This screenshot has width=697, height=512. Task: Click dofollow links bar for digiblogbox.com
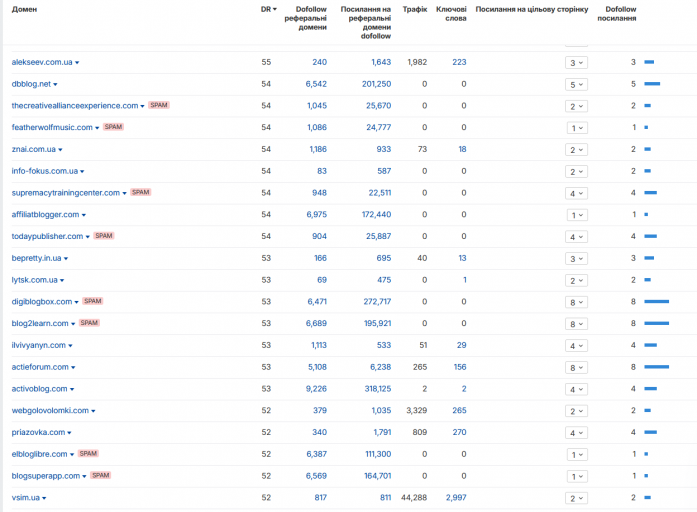click(x=657, y=302)
